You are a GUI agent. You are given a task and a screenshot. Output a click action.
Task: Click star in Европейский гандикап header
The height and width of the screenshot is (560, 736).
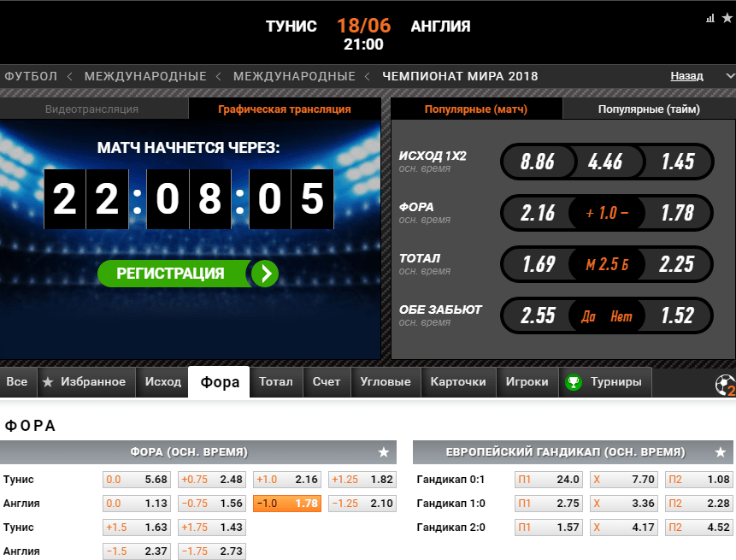[721, 452]
